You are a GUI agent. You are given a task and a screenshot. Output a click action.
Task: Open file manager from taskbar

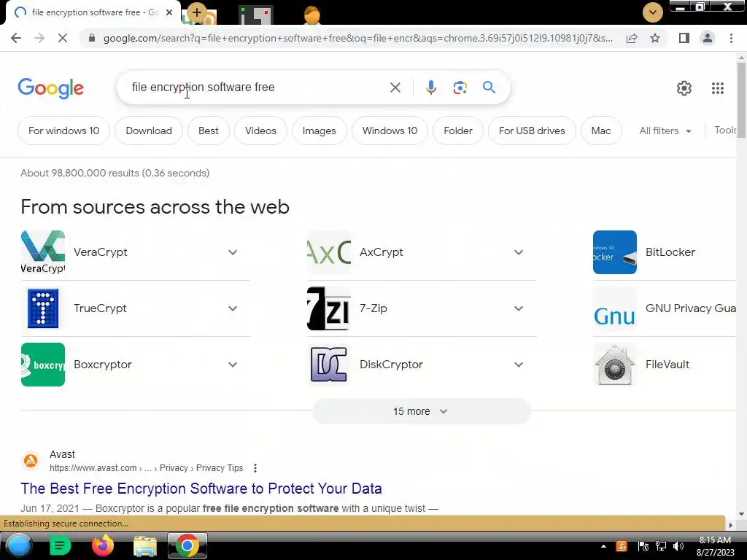(145, 545)
